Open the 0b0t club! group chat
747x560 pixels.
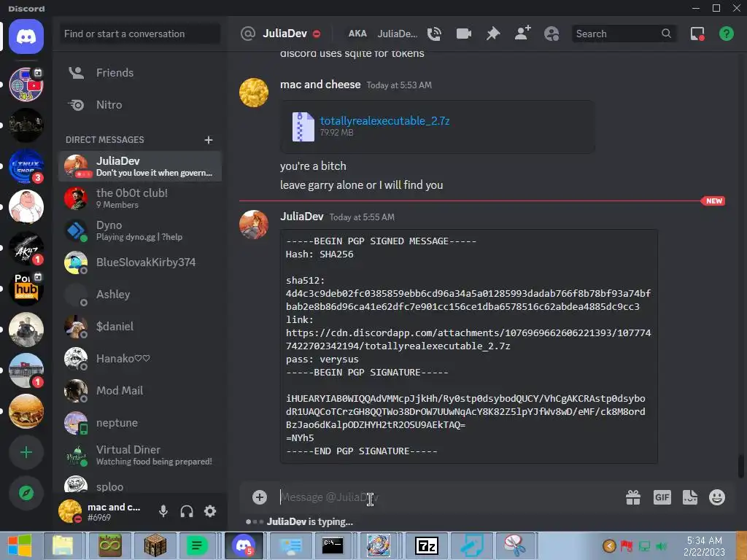coord(140,198)
